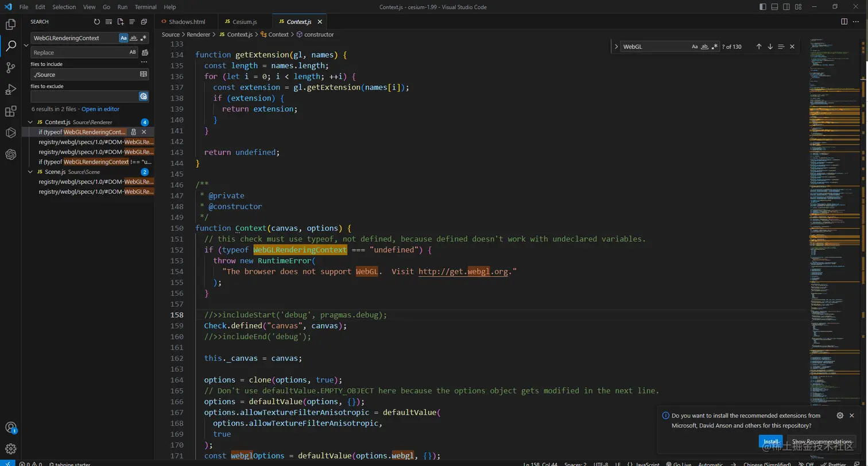Toggle Use Regular Expression in Search panel

coord(143,38)
